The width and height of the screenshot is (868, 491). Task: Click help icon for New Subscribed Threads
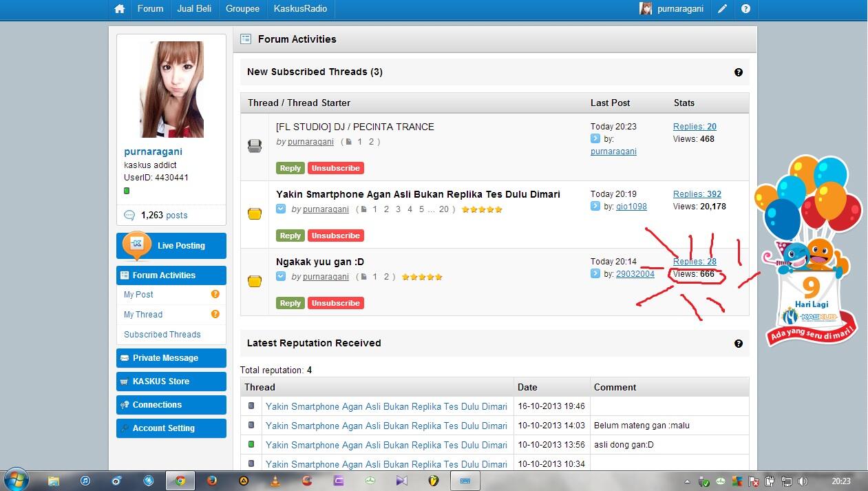739,72
